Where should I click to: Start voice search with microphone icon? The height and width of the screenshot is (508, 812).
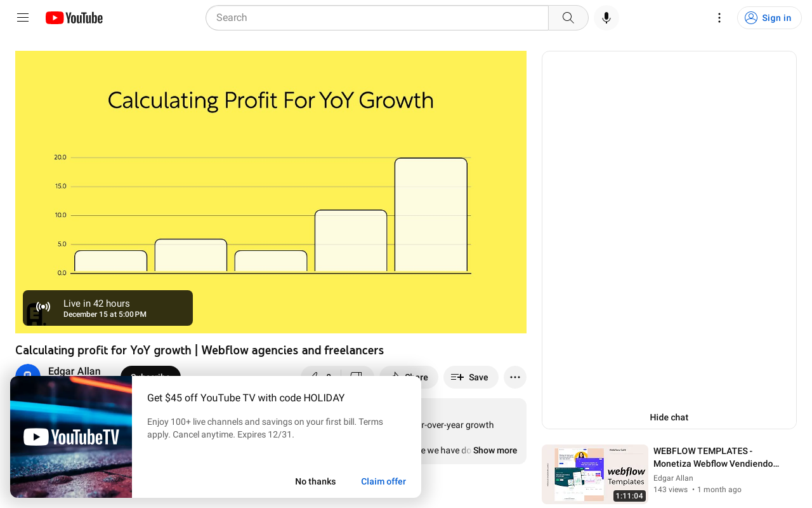point(606,18)
